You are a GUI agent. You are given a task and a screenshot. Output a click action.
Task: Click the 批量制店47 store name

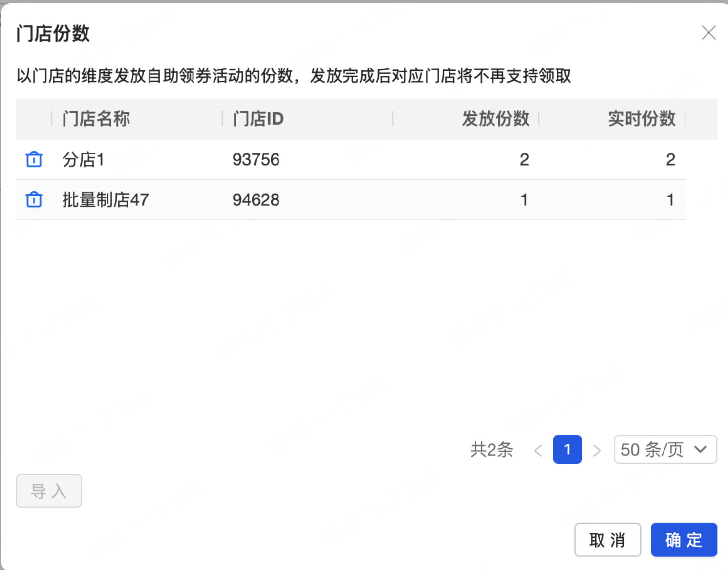tap(105, 199)
